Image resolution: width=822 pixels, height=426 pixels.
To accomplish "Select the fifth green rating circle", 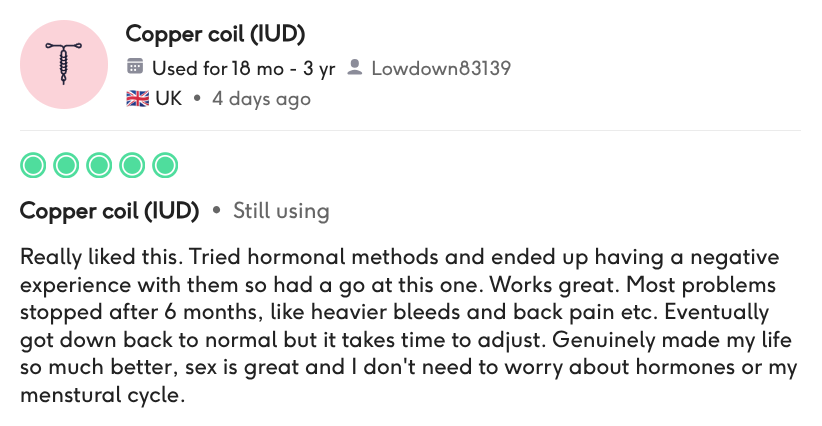I will [x=165, y=166].
